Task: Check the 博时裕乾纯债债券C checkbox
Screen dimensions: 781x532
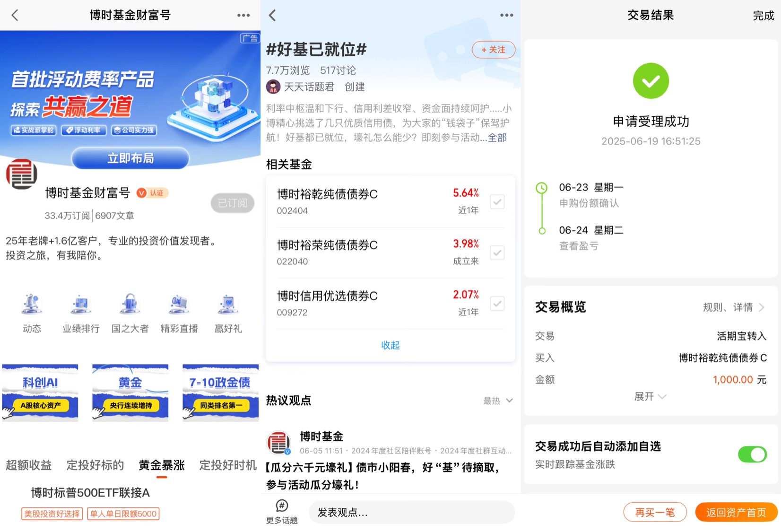Action: click(497, 202)
